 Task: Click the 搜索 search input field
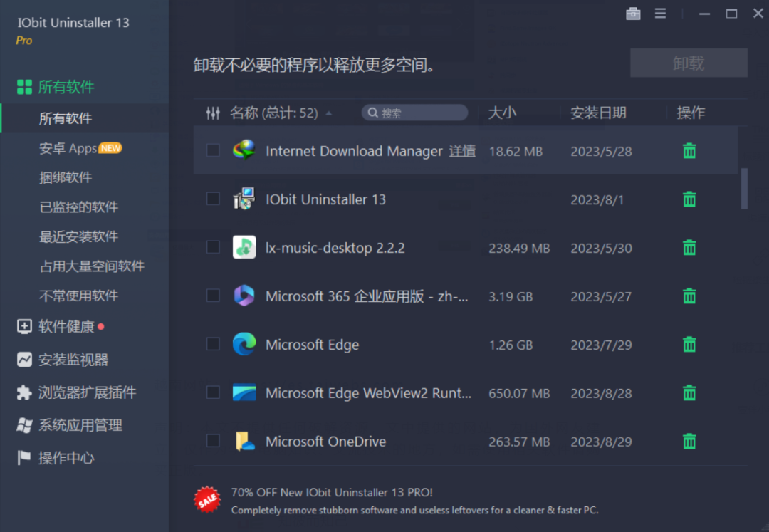[x=414, y=113]
